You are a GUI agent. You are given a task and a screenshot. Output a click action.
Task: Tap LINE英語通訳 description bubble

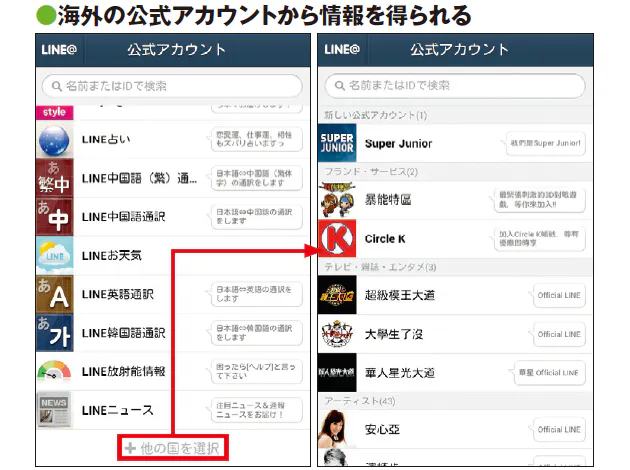256,294
